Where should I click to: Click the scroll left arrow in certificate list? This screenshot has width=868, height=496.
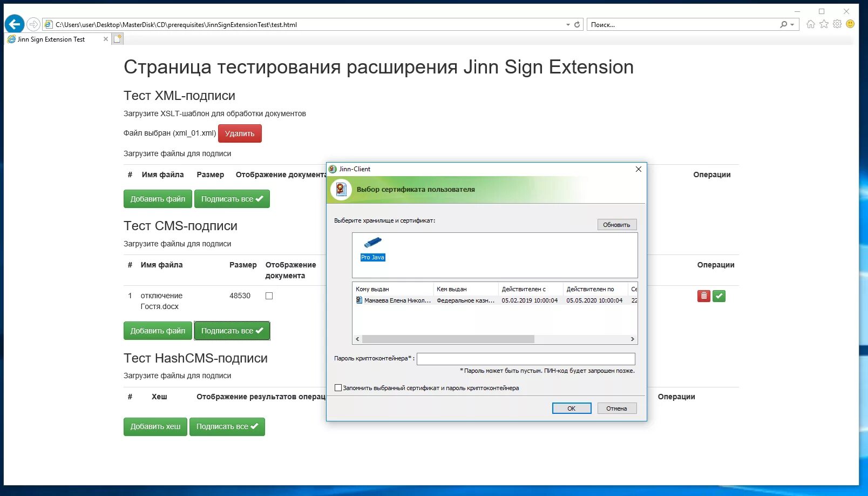coord(357,339)
